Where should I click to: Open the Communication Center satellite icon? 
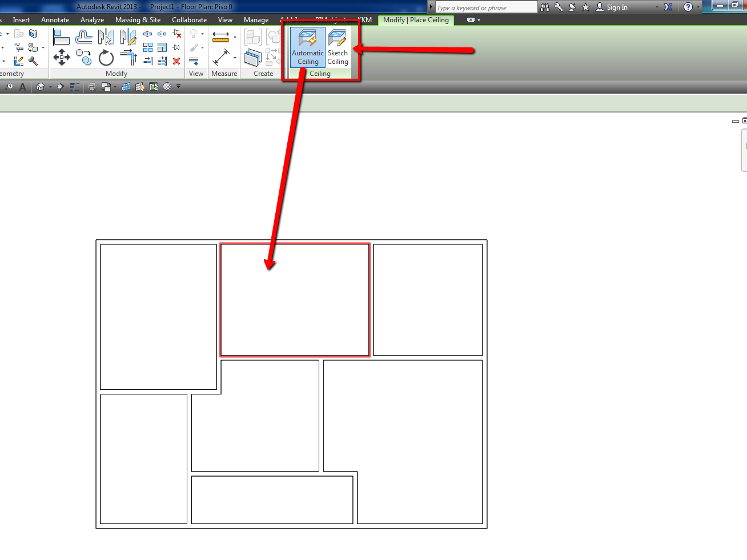point(572,7)
